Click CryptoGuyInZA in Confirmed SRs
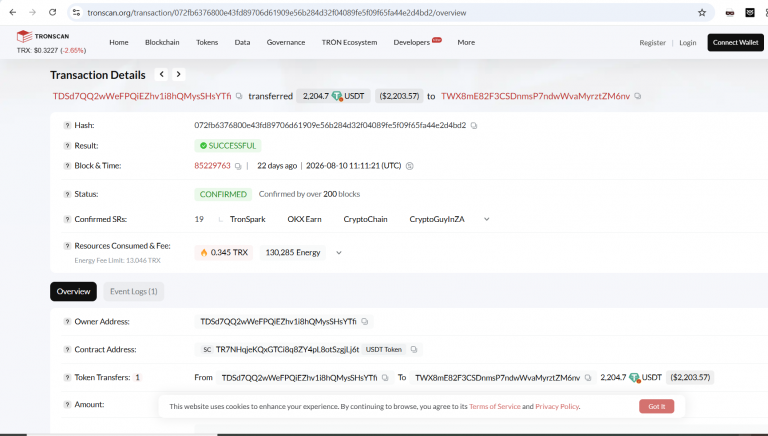This screenshot has height=436, width=768. pos(437,219)
